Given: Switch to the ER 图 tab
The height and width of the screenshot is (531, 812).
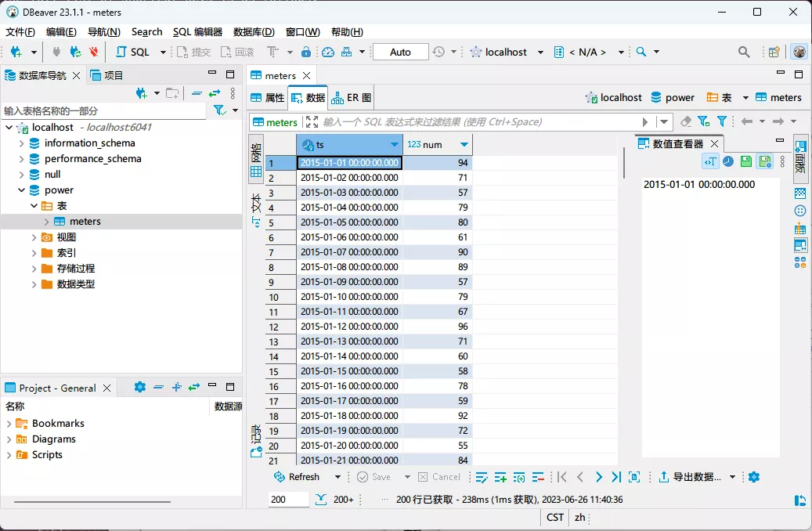Looking at the screenshot, I should (x=352, y=98).
